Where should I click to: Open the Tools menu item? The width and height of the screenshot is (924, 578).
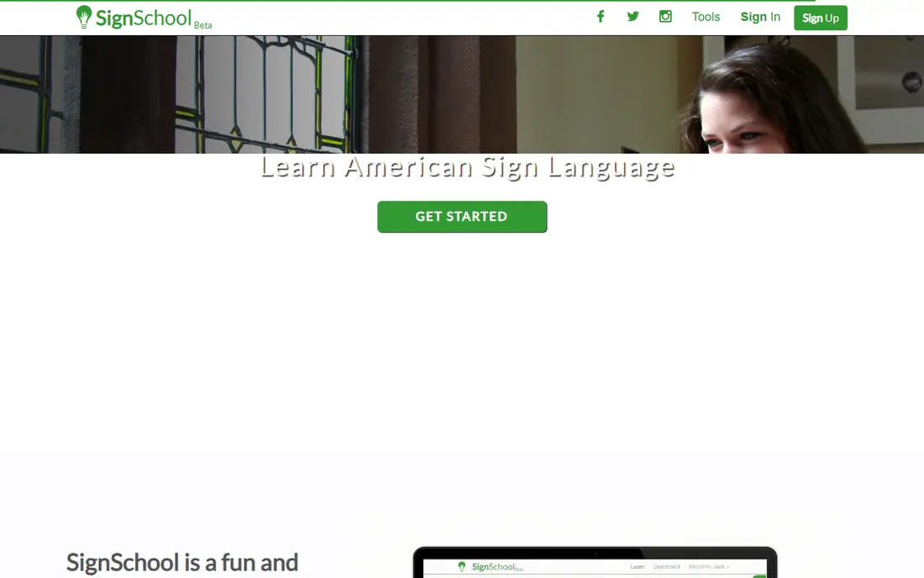[706, 17]
